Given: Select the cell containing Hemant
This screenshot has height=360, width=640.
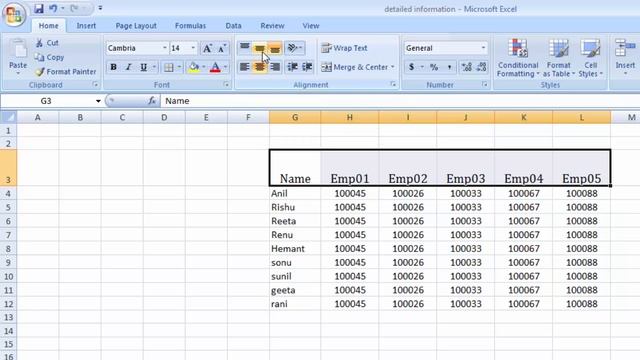Looking at the screenshot, I should [295, 249].
